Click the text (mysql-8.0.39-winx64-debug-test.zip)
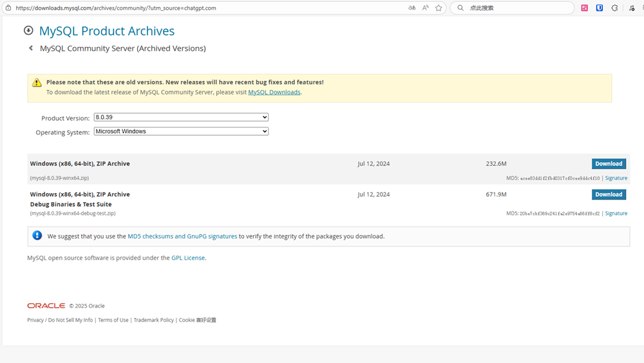The image size is (644, 363). coord(73,213)
